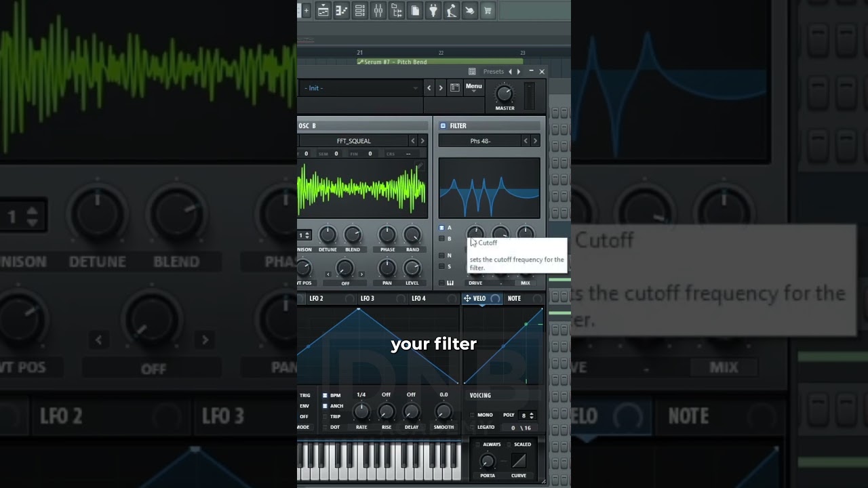Toggle filter routing for oscillator A

click(441, 228)
